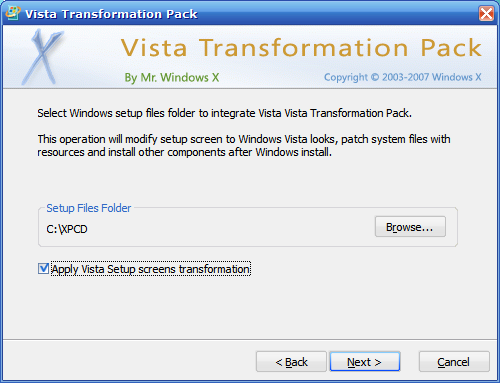
Task: Return to previous page with < Back
Action: pyautogui.click(x=291, y=362)
